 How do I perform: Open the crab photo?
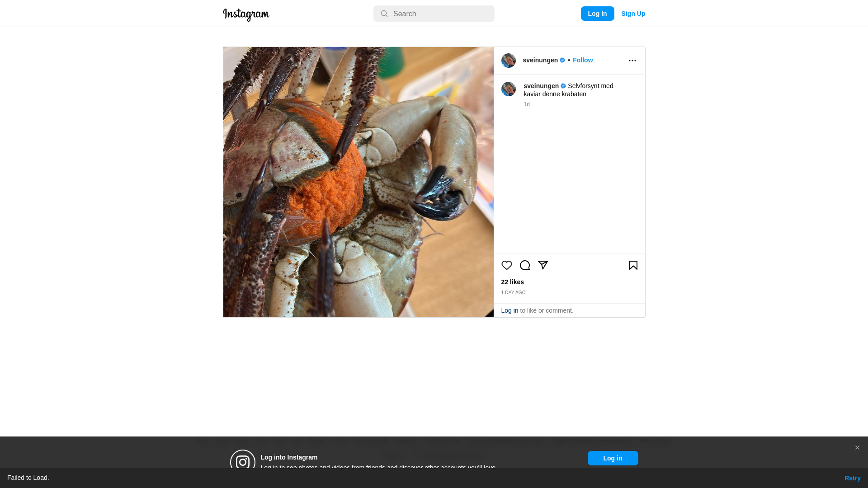pos(358,182)
